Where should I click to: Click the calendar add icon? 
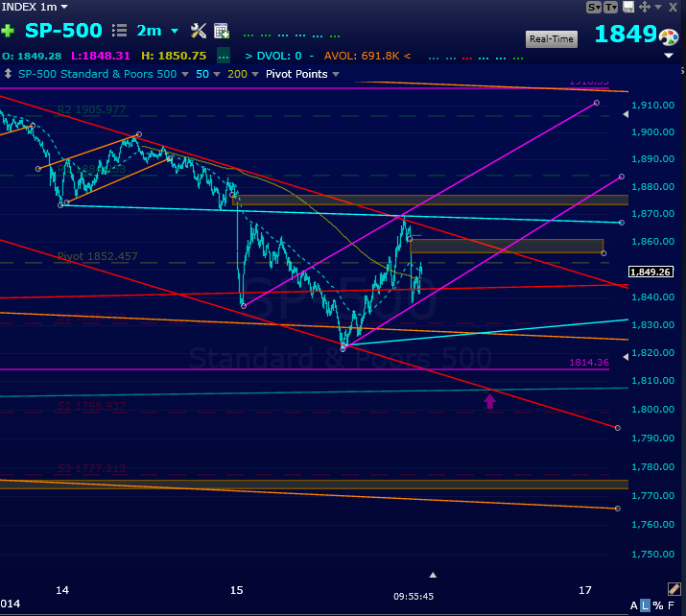click(x=222, y=31)
